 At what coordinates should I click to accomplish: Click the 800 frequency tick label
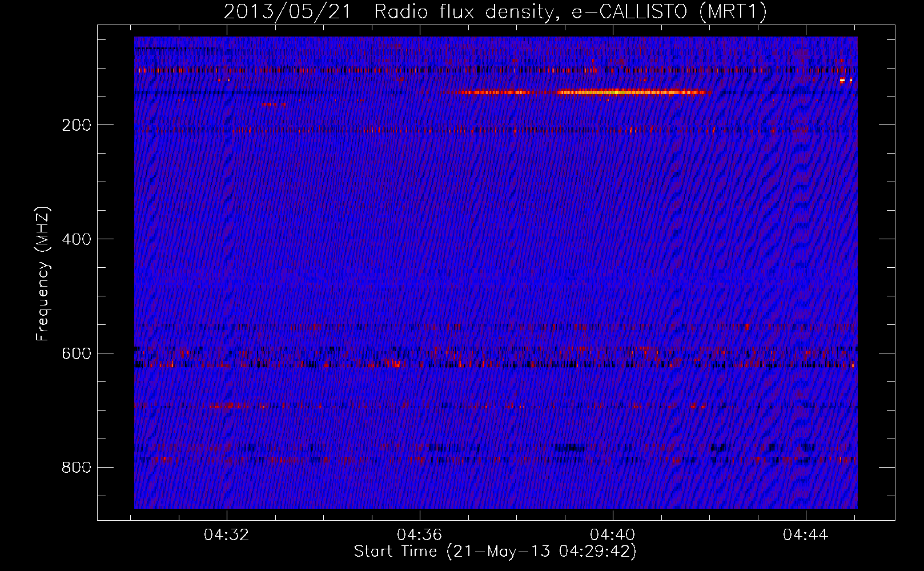(77, 468)
